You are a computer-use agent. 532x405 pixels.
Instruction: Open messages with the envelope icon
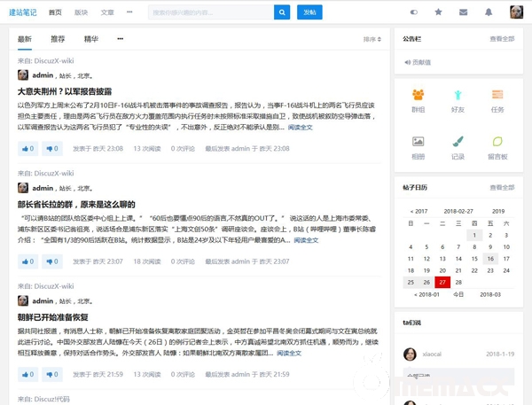click(x=463, y=12)
